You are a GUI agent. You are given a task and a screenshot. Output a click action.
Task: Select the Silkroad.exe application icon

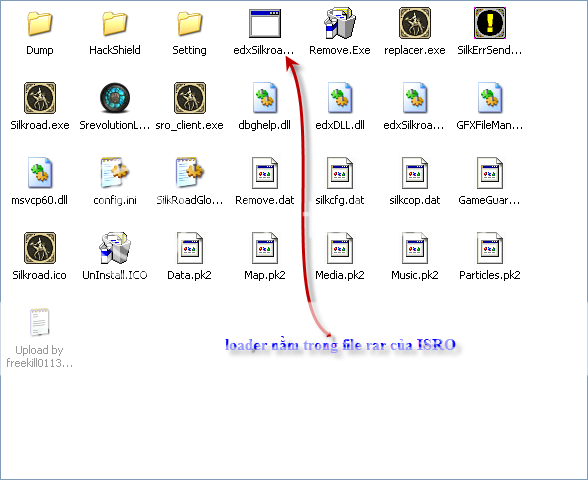(x=40, y=98)
